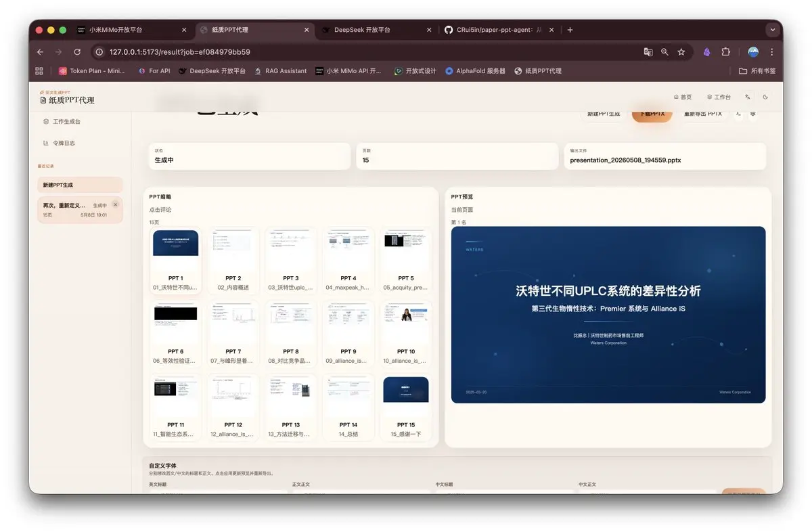Click the settings gear icon beside 重新导出 PPTX
Screen dimensions: 812x532
[x=752, y=114]
